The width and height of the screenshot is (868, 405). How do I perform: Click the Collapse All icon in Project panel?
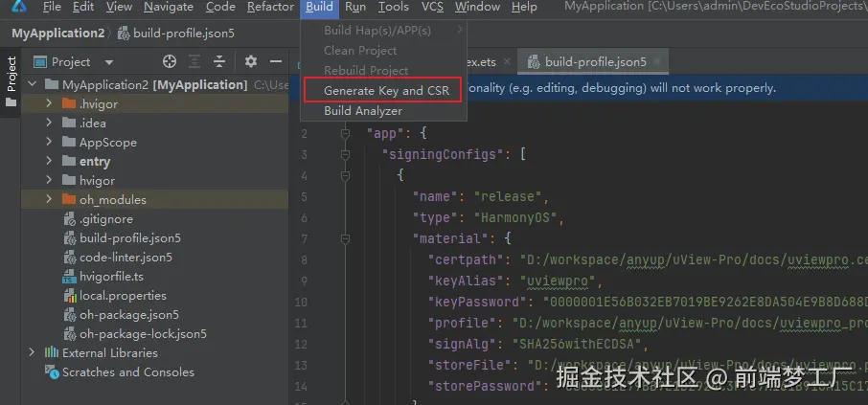pyautogui.click(x=219, y=61)
